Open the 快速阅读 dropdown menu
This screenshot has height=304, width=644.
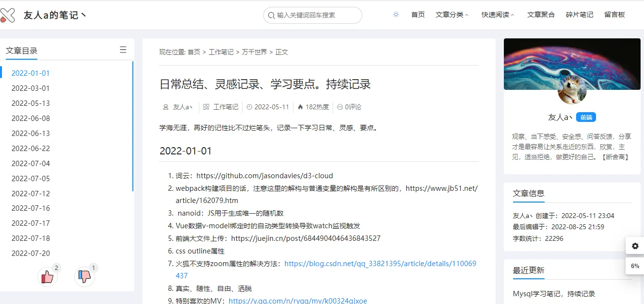pos(496,15)
